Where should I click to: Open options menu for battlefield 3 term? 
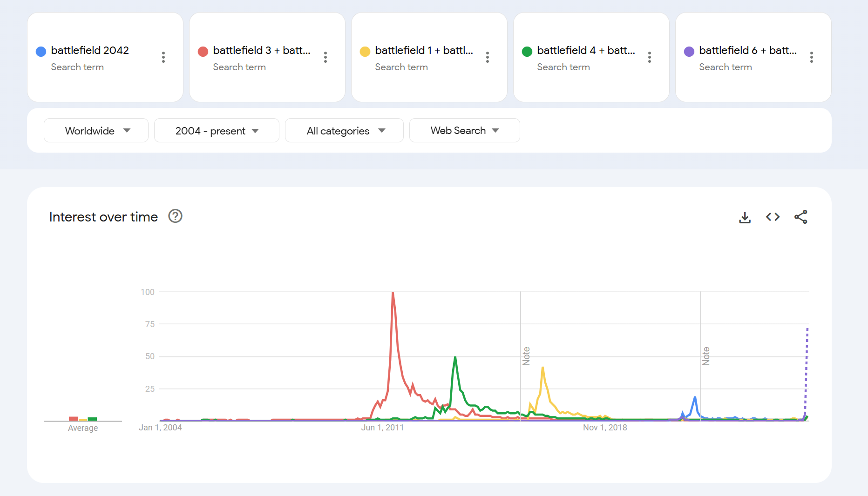tap(325, 57)
